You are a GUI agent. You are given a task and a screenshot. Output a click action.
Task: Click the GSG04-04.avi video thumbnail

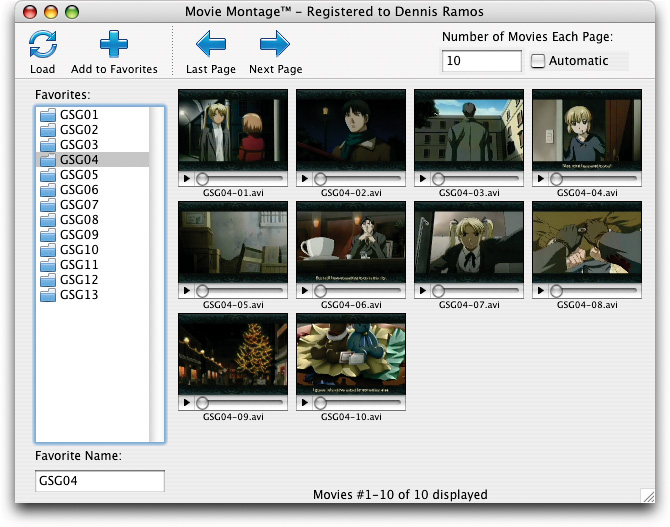click(x=587, y=130)
